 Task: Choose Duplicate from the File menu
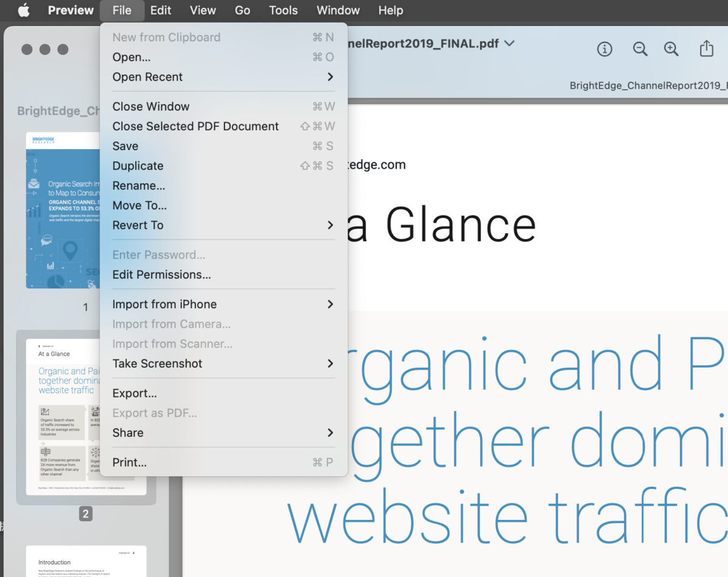pos(223,166)
